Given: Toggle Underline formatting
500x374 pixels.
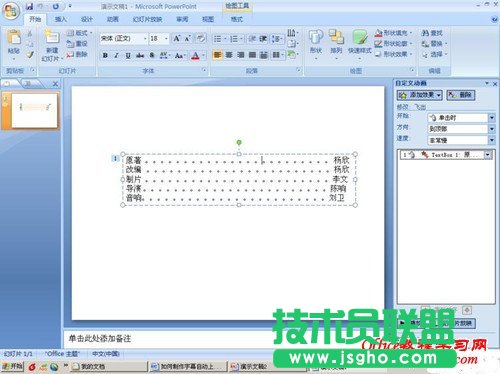Looking at the screenshot, I should (128, 55).
